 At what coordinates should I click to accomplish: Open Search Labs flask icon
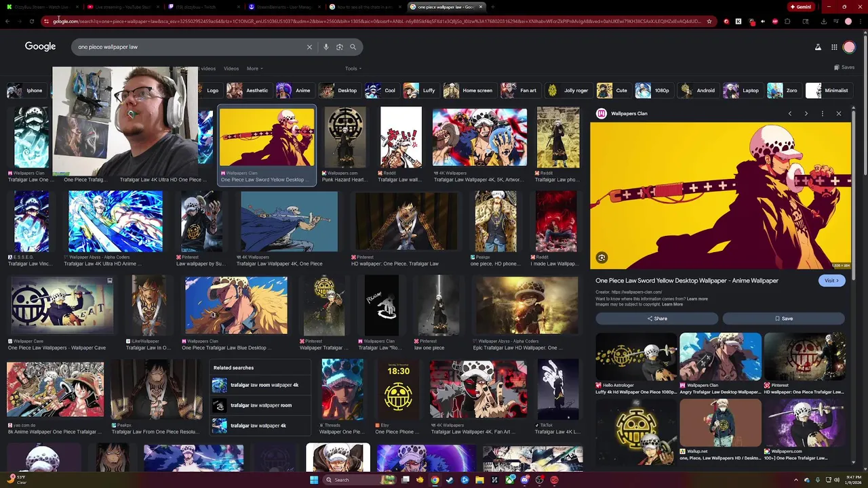pyautogui.click(x=818, y=47)
